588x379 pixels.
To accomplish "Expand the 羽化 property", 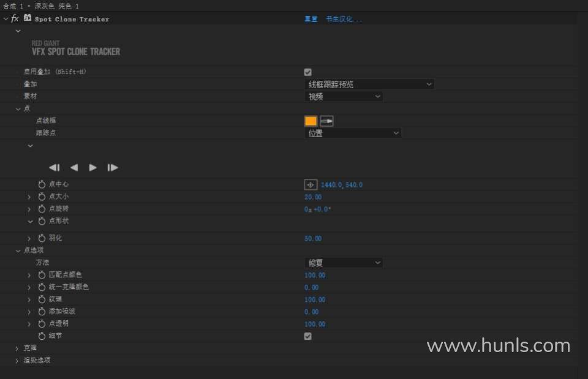I will [x=29, y=238].
